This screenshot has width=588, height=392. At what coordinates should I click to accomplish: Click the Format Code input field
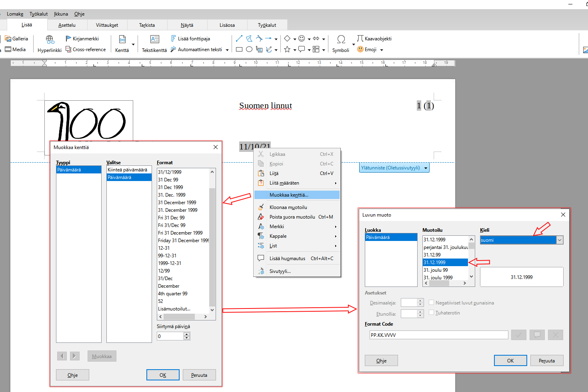439,335
